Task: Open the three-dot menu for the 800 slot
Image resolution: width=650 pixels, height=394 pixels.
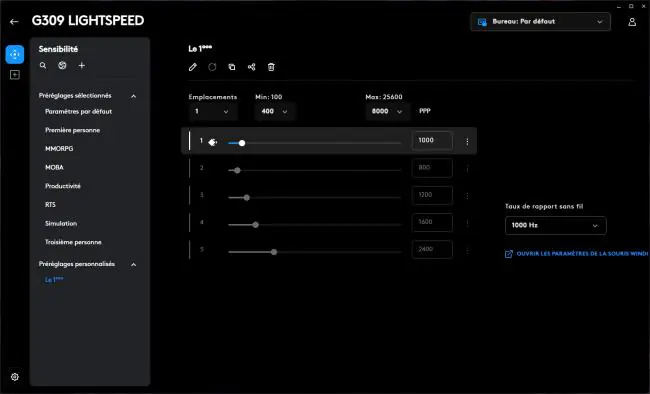Action: click(x=467, y=168)
